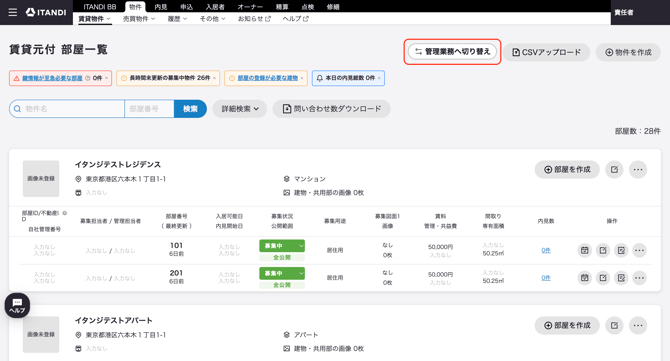This screenshot has height=361, width=670.
Task: Switch to the 内見 tab
Action: tap(161, 7)
